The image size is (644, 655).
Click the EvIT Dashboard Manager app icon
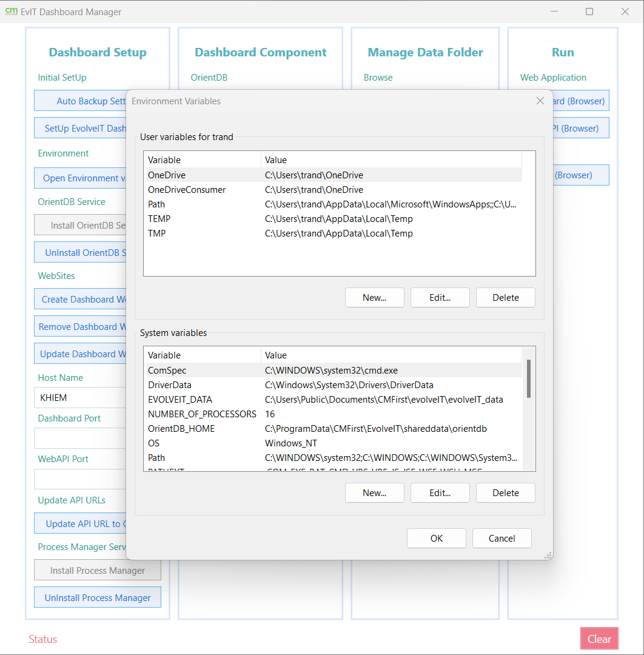(x=12, y=12)
